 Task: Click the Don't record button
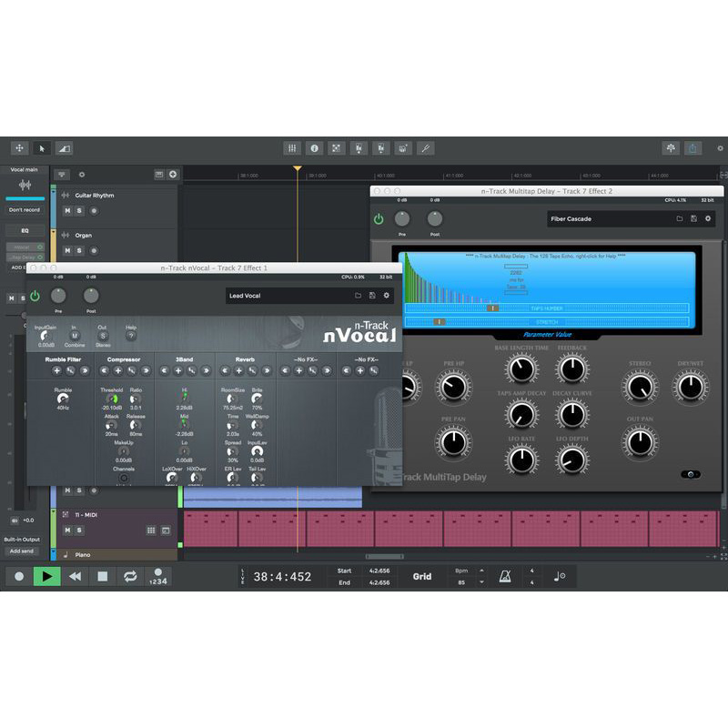point(25,210)
